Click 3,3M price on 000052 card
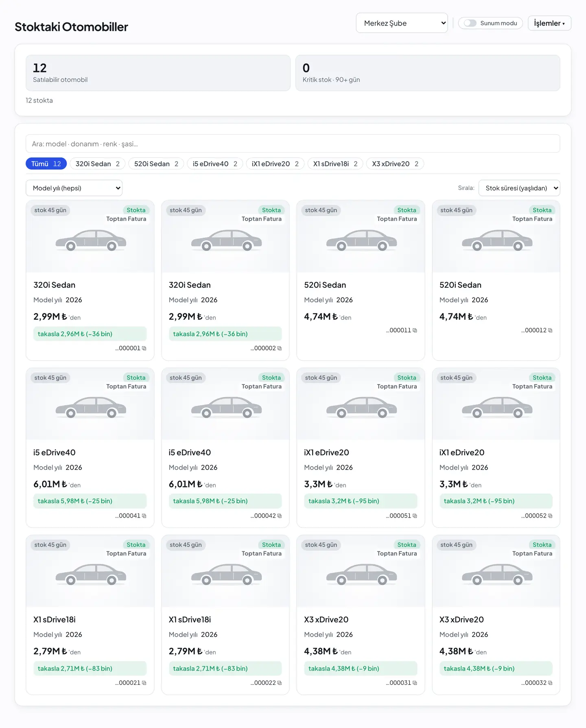Screen dimensions: 586x728 (454, 484)
